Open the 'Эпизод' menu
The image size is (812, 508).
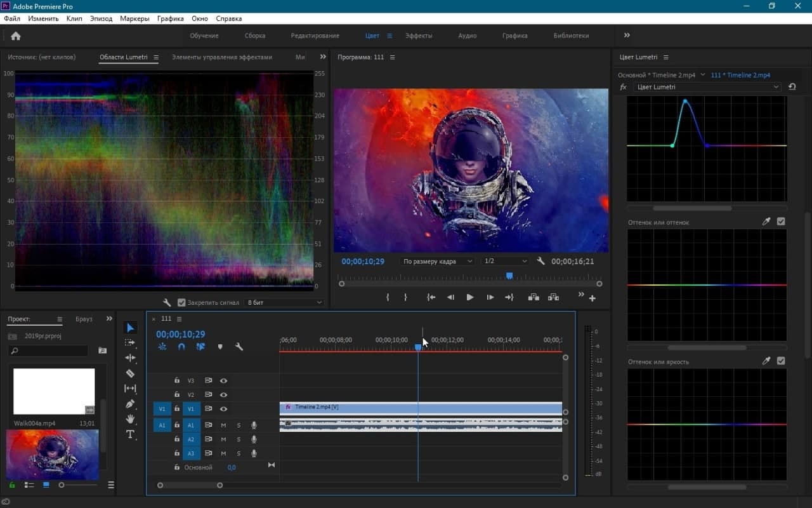pos(101,18)
